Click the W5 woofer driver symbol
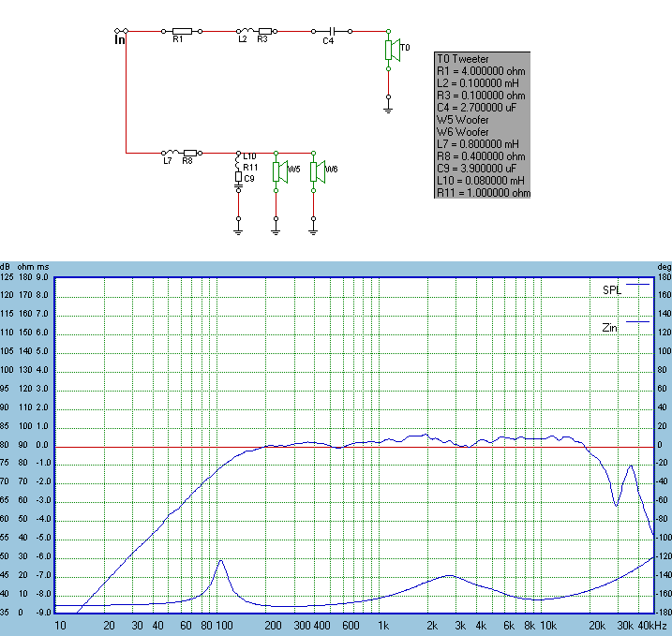Viewport: 672px width, 636px height. 278,170
